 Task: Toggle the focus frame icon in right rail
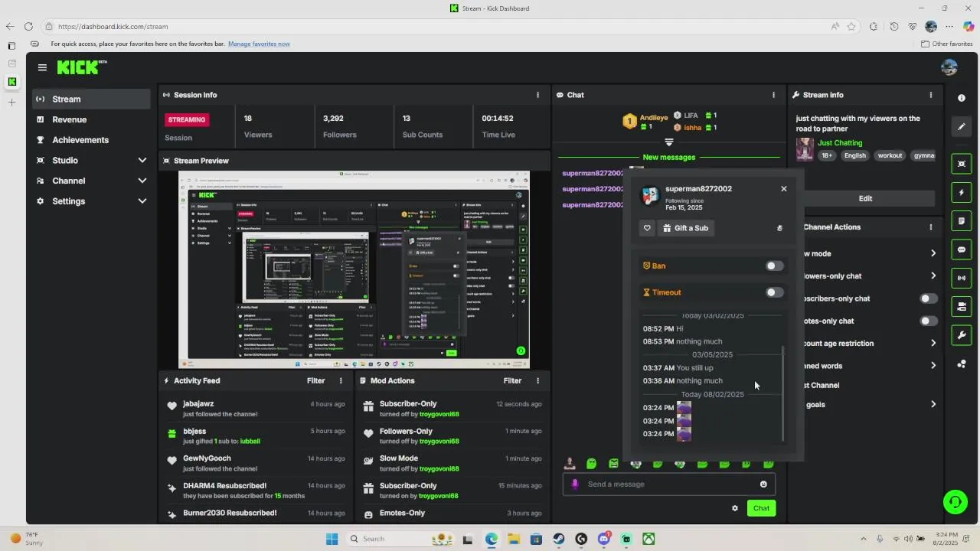coord(962,164)
